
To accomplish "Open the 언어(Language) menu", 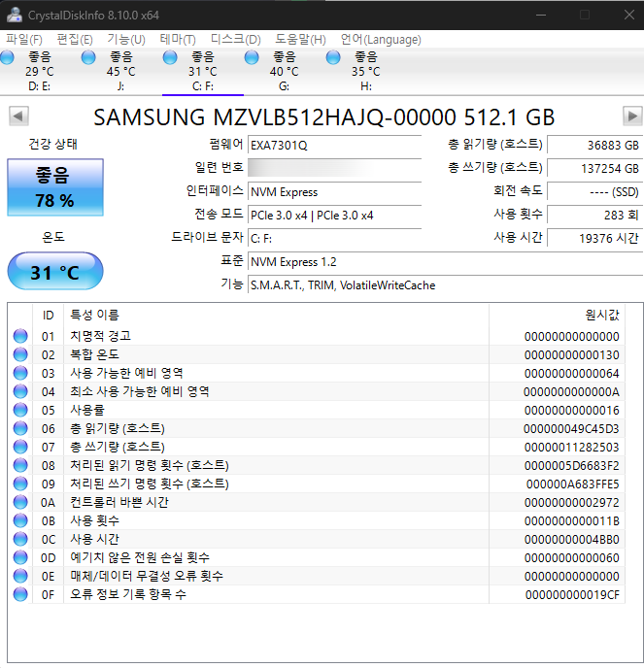I will [381, 40].
